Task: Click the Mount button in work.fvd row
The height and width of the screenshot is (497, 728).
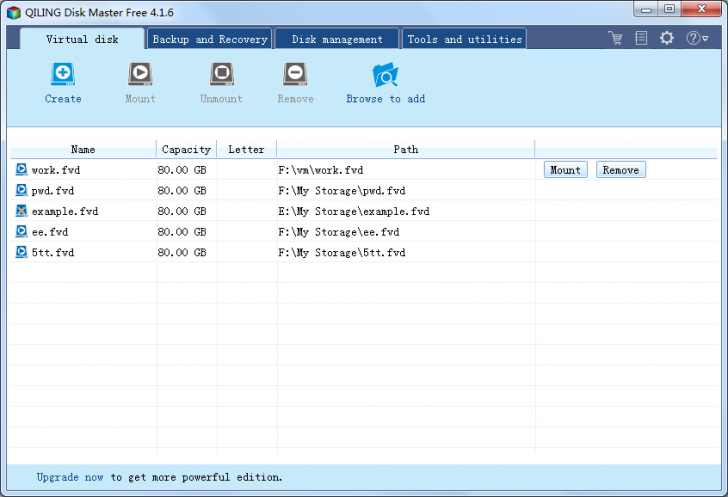Action: tap(566, 170)
